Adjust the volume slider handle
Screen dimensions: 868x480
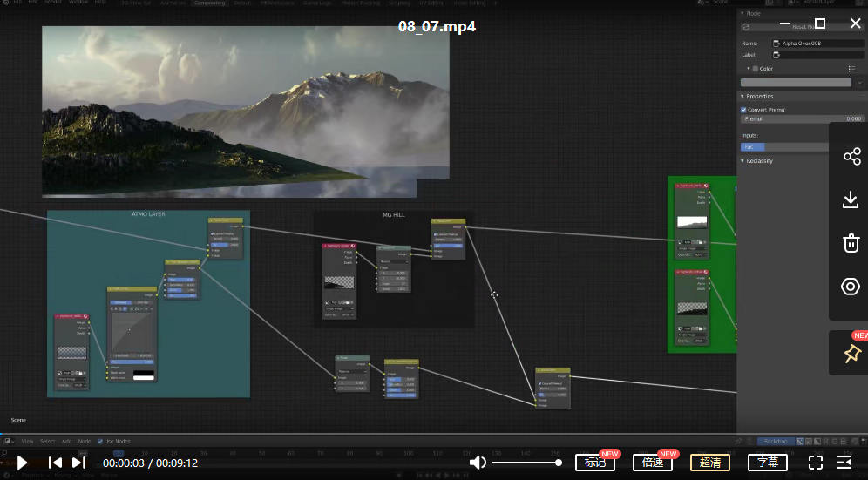click(559, 463)
